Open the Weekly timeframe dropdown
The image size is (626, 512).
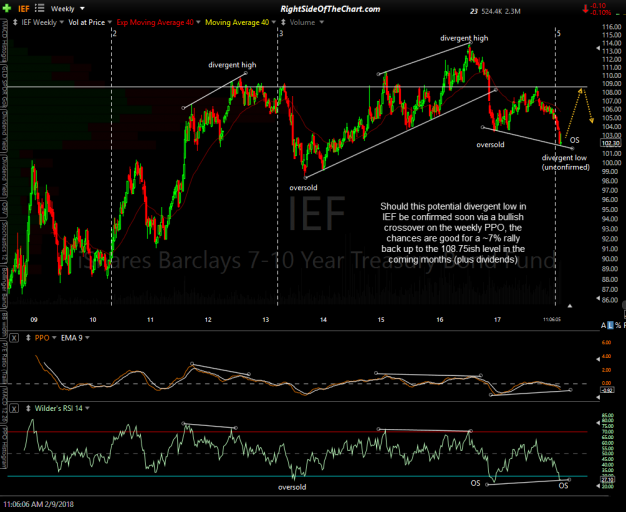[x=68, y=8]
